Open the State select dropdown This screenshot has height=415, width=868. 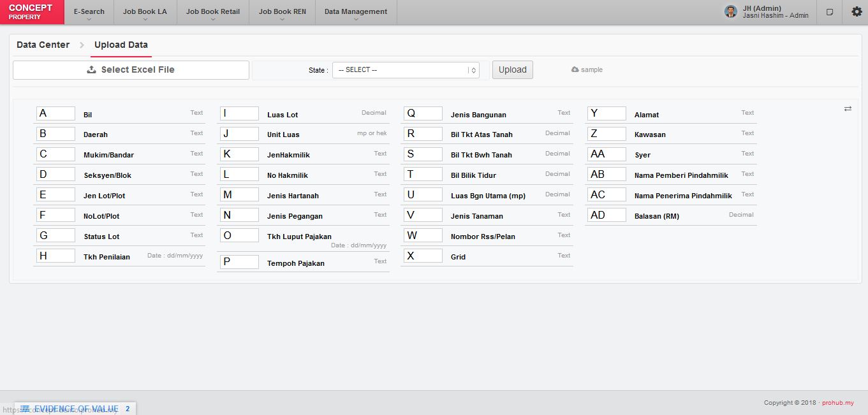(x=406, y=70)
